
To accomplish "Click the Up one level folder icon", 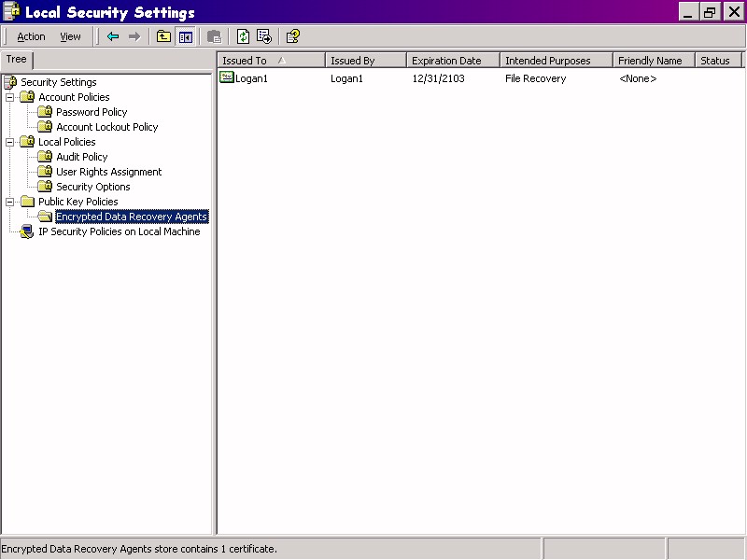I will (x=163, y=36).
